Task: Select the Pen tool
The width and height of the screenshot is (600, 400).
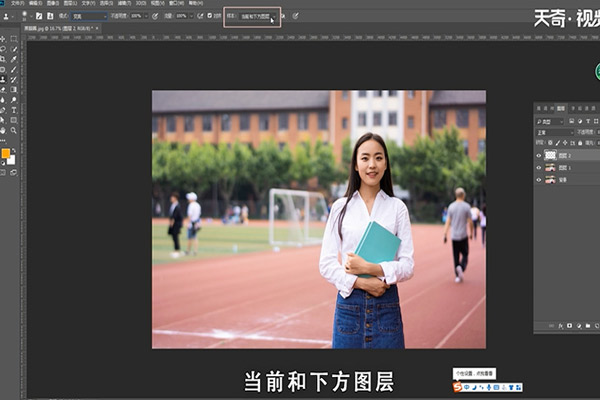Action: tap(3, 110)
